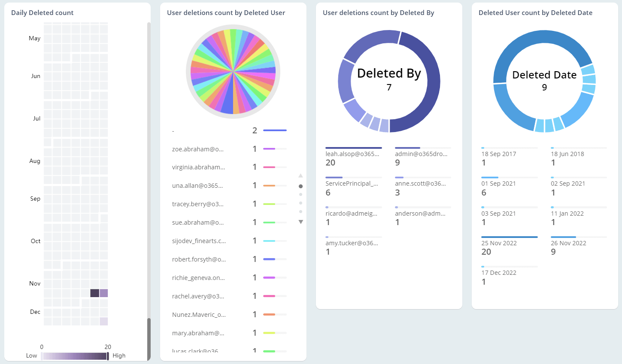Screen dimensions: 622x364
Task: Pick robert.forsyth in the deleted user legend
Action: coord(199,259)
